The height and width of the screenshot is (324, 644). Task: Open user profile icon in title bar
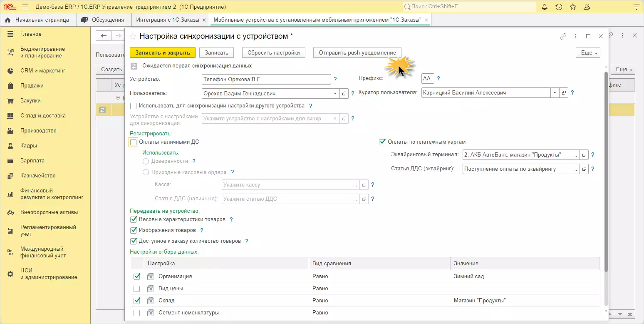(587, 7)
